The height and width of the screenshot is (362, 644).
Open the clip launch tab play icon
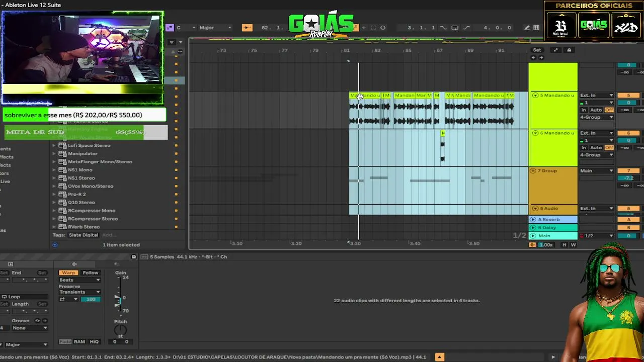click(x=10, y=264)
